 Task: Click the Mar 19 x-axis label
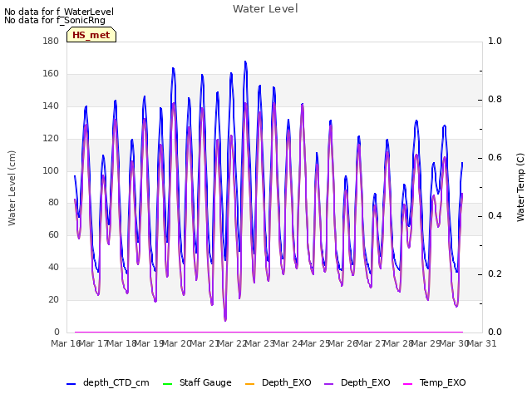click(149, 343)
